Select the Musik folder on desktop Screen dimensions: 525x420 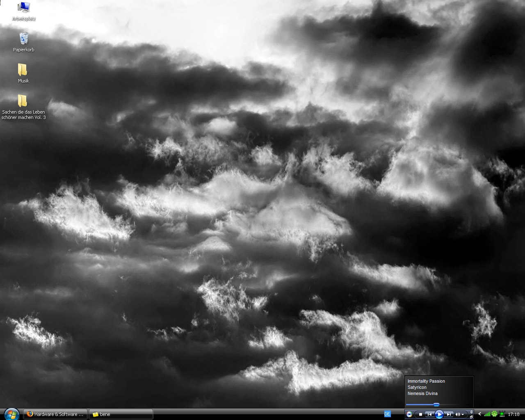(x=23, y=70)
